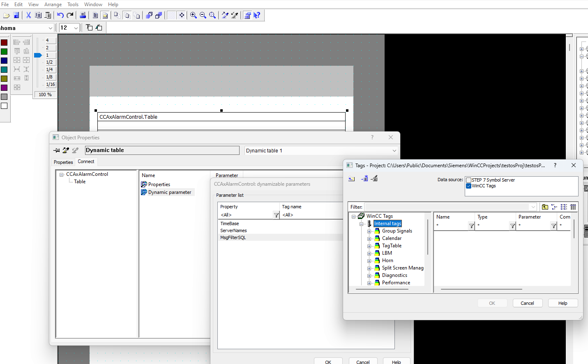This screenshot has width=588, height=364.
Task: Click the Undo arrow icon
Action: pyautogui.click(x=60, y=15)
